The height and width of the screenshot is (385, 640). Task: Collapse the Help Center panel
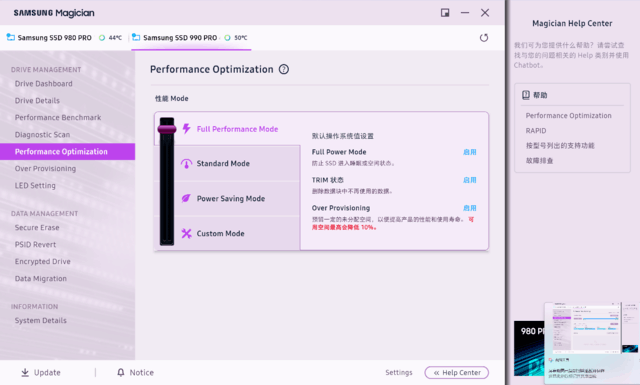point(457,372)
